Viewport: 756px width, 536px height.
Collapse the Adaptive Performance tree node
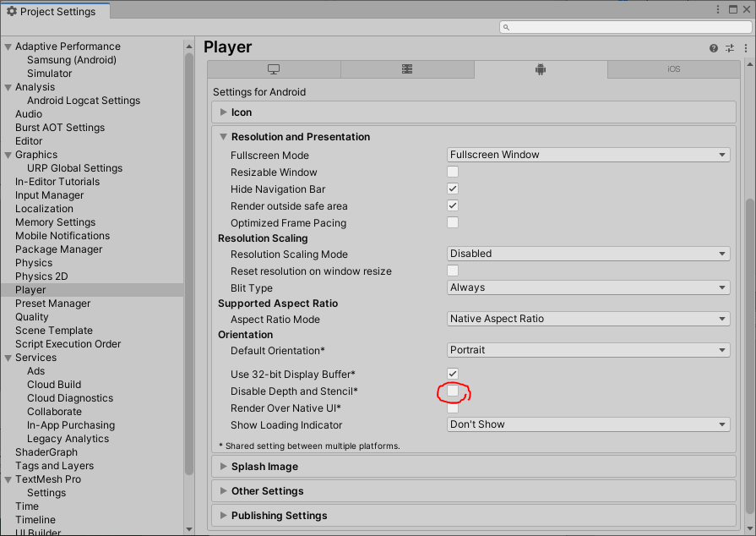click(8, 46)
